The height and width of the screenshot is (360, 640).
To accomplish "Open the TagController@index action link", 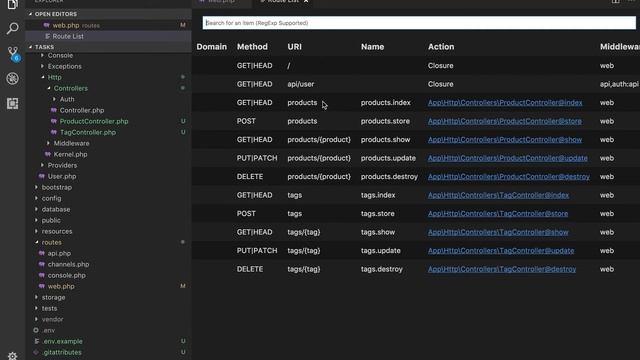I will [498, 195].
